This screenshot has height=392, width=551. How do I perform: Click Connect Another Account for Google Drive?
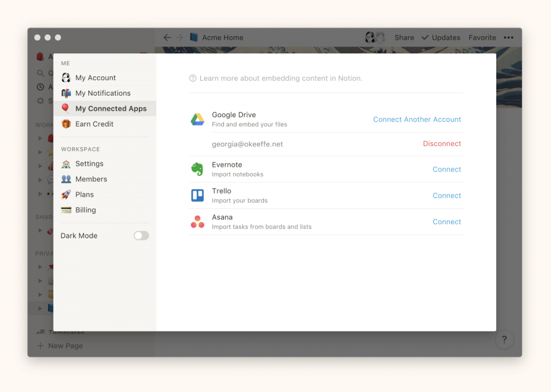(417, 119)
